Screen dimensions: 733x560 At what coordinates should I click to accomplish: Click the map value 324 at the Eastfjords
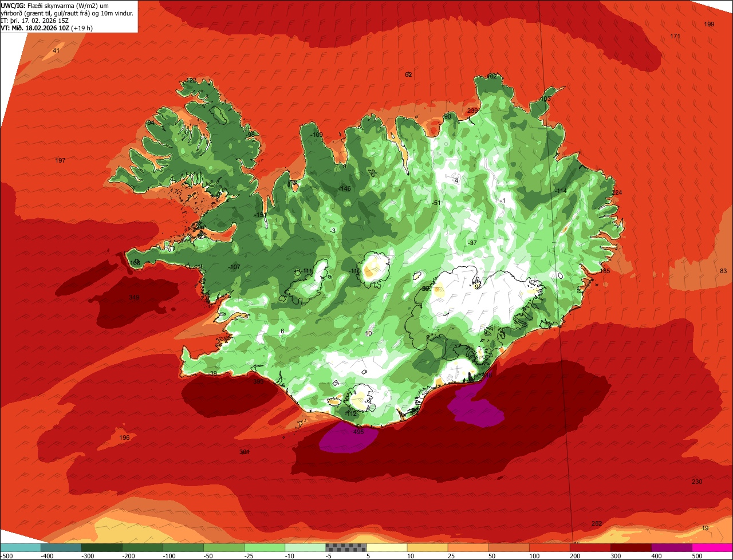[x=617, y=192]
